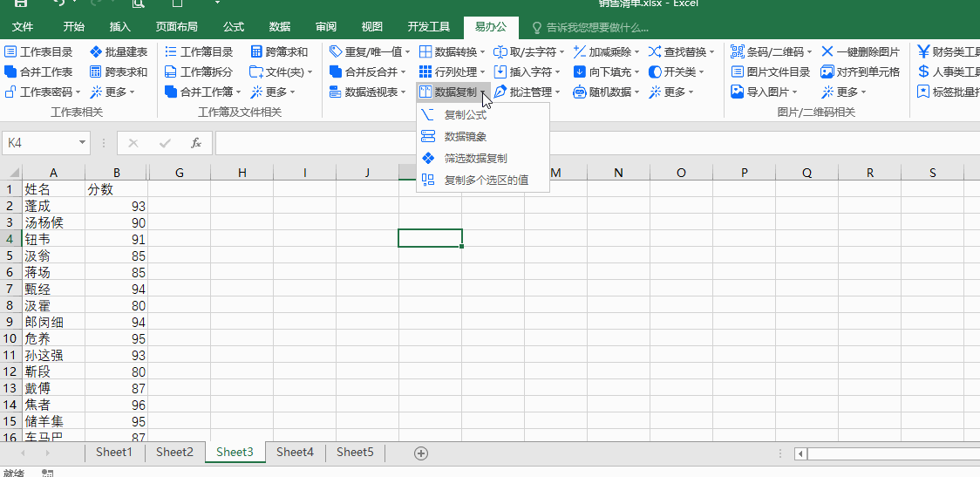The width and height of the screenshot is (980, 477).
Task: Choose 复制公式 from dropdown menu
Action: click(483, 115)
